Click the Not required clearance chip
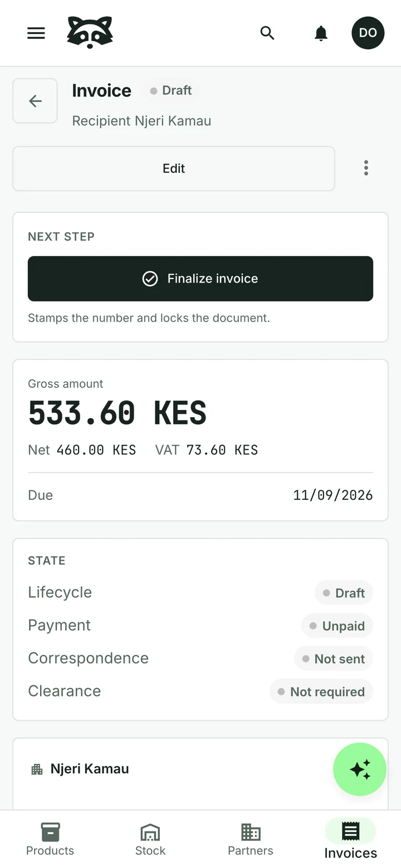The height and width of the screenshot is (868, 401). point(321,691)
